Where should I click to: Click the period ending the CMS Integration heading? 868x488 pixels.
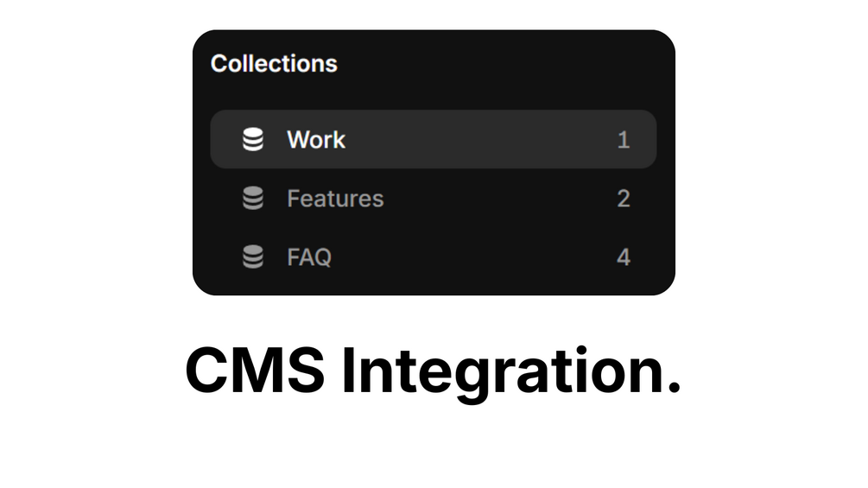pos(675,388)
